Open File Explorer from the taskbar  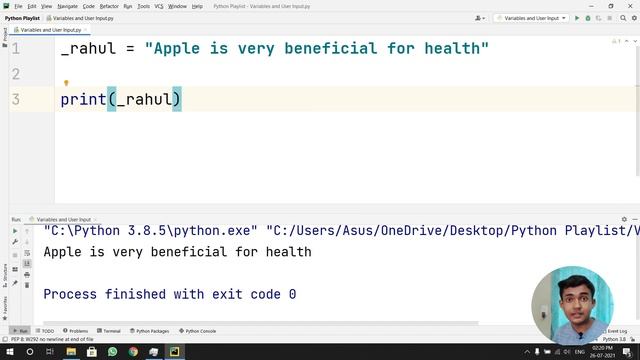tap(71, 351)
